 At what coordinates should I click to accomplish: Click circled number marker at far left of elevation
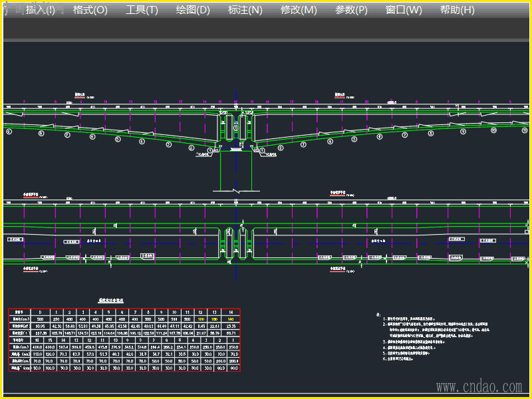point(9,132)
